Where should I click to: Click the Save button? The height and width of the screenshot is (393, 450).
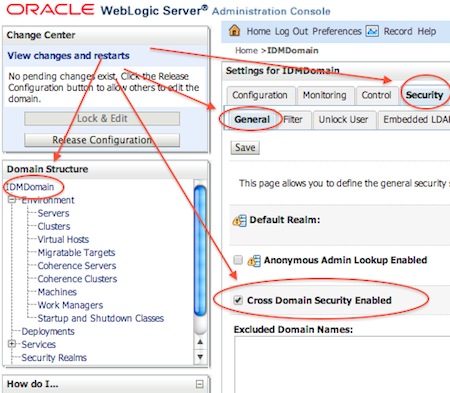coord(245,148)
